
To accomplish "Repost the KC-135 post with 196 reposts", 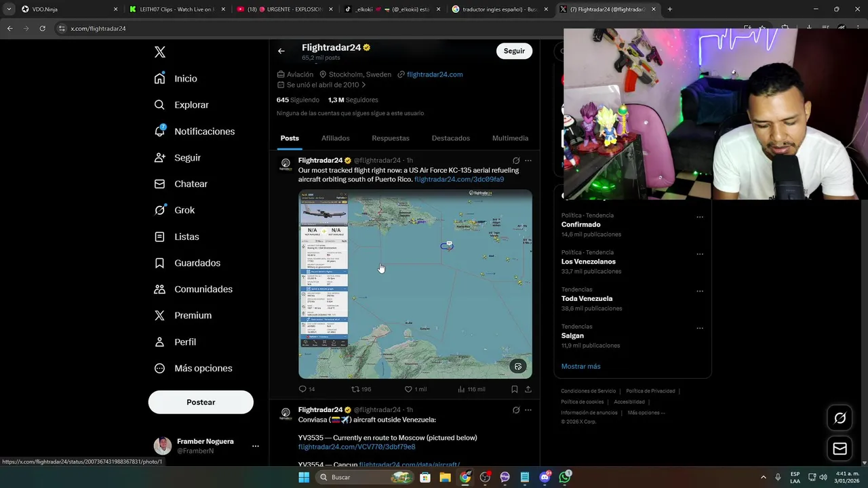I will 361,389.
